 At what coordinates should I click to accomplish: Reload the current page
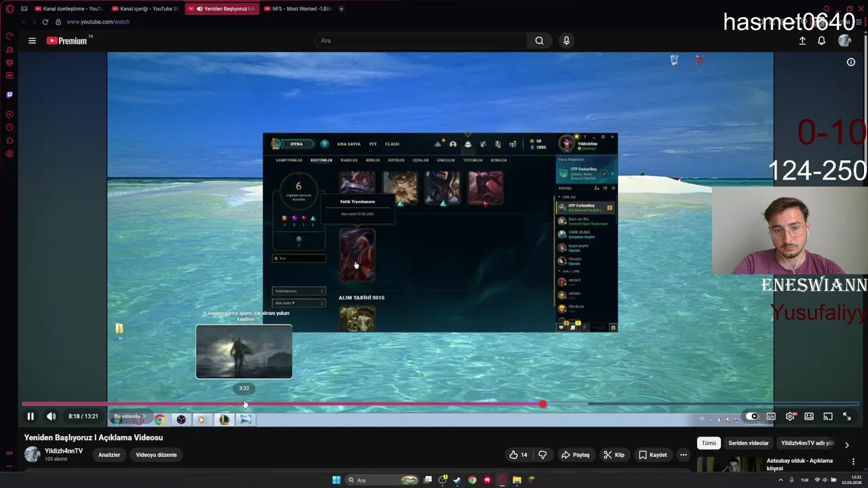pos(45,22)
